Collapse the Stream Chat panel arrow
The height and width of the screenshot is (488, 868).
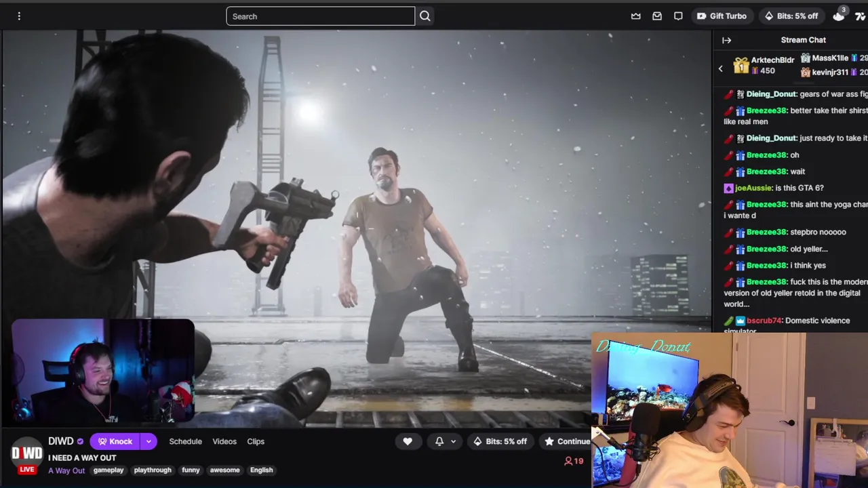726,40
